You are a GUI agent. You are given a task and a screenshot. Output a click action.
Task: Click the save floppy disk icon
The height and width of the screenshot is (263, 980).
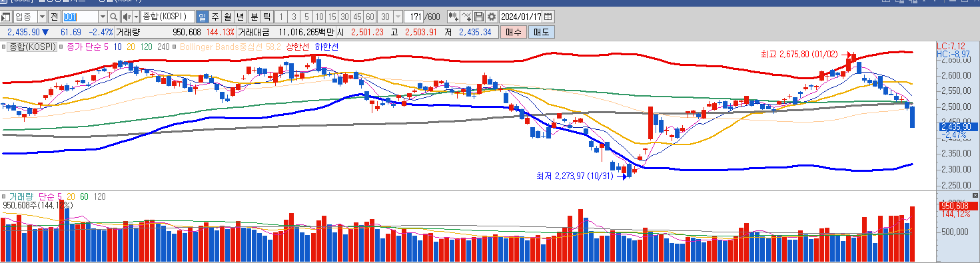pos(479,17)
